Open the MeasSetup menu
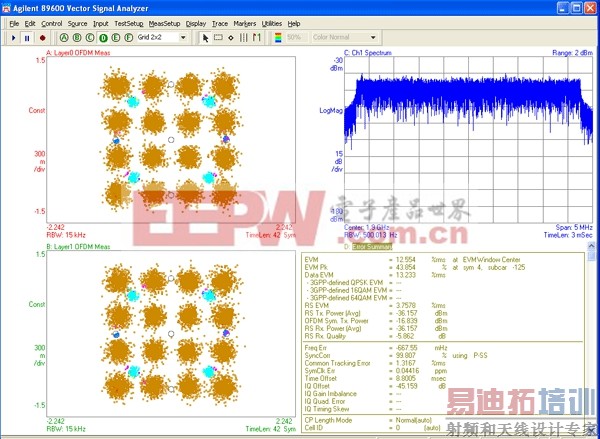This screenshot has height=439, width=600. point(165,24)
